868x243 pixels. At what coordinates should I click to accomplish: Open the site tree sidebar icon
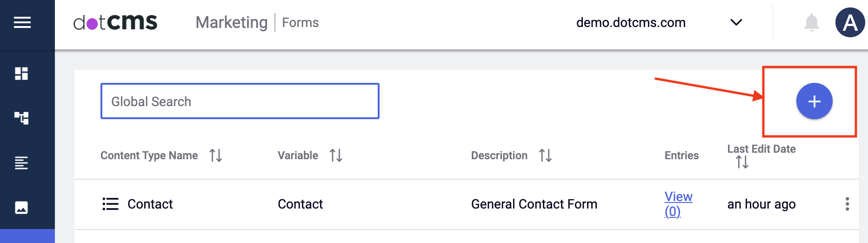coord(21,118)
